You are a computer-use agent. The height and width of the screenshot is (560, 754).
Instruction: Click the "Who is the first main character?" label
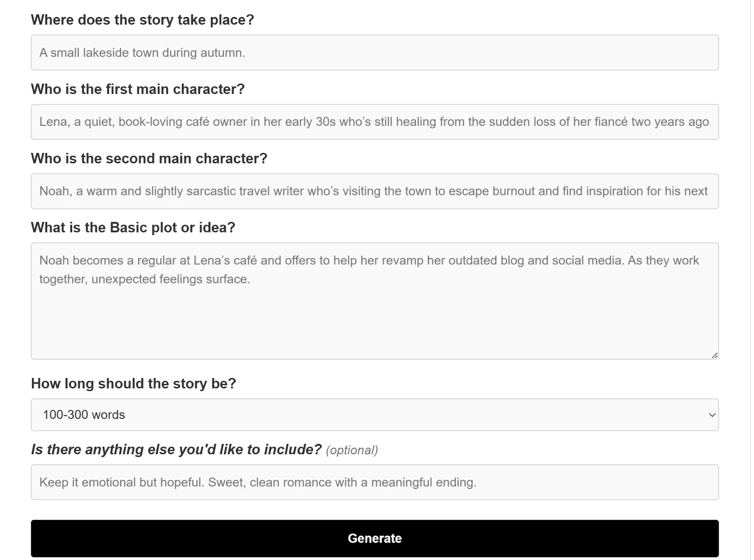tap(138, 89)
